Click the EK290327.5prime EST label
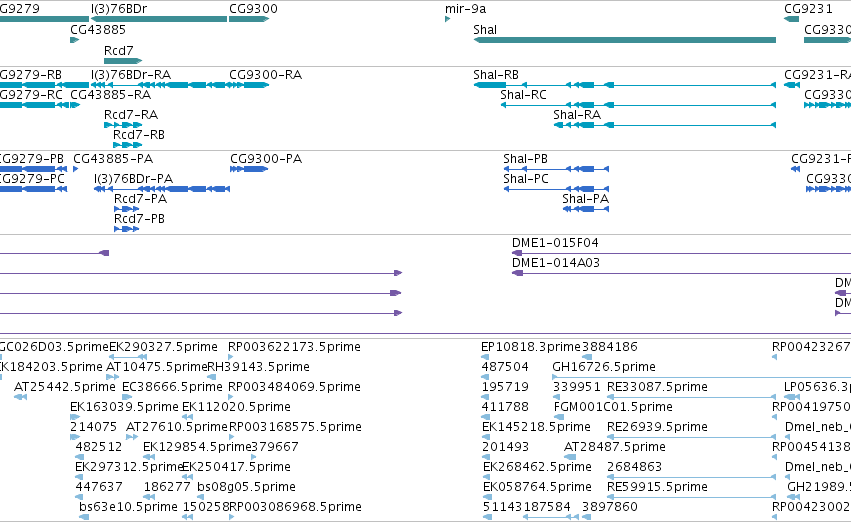The height and width of the screenshot is (522, 851). tap(163, 347)
